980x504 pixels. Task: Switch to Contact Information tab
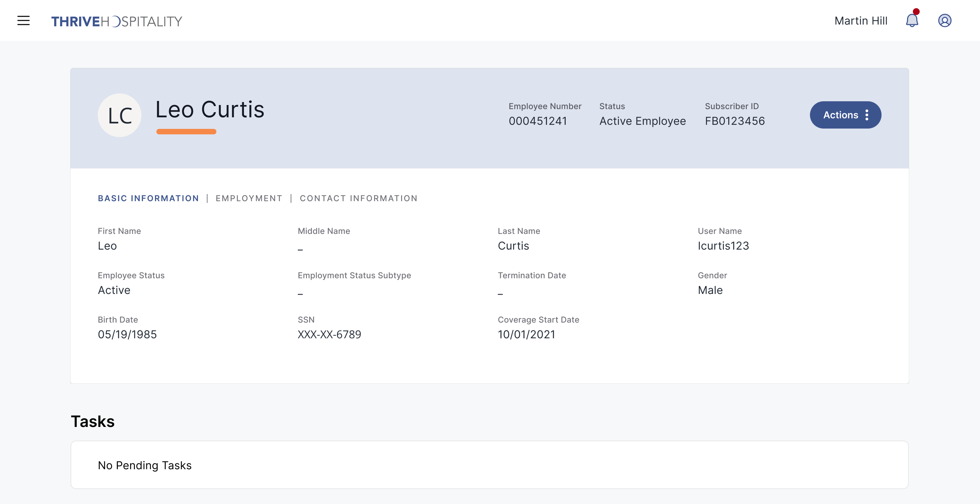(x=358, y=198)
